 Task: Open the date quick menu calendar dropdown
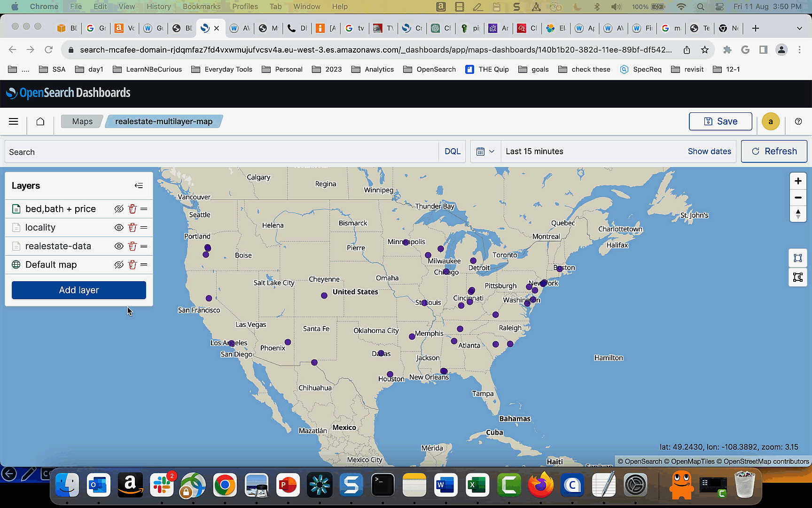485,151
